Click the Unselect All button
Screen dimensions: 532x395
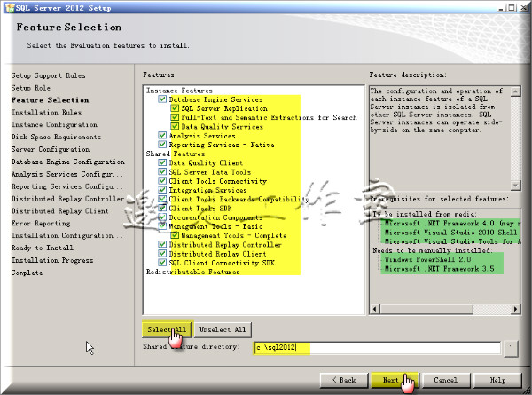[x=223, y=329]
